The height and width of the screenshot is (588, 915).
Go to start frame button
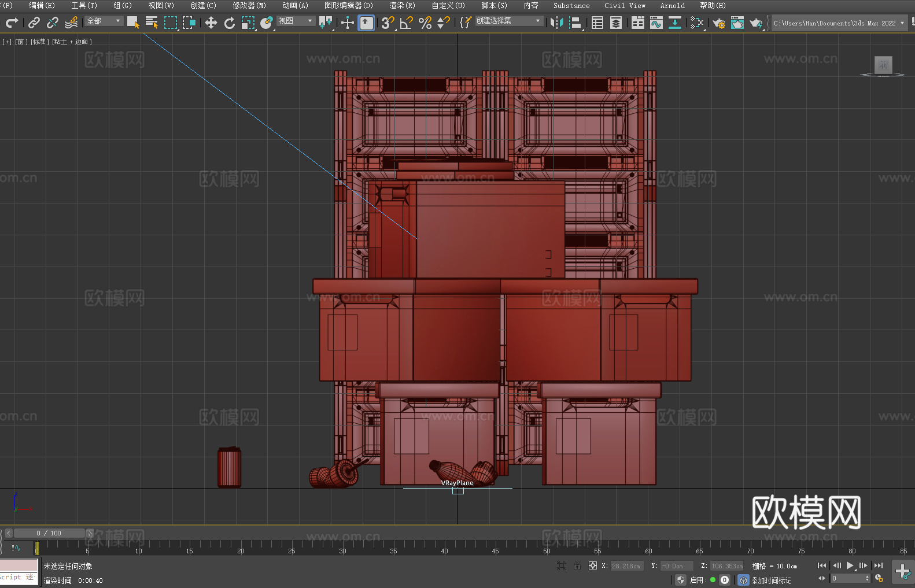coord(822,565)
